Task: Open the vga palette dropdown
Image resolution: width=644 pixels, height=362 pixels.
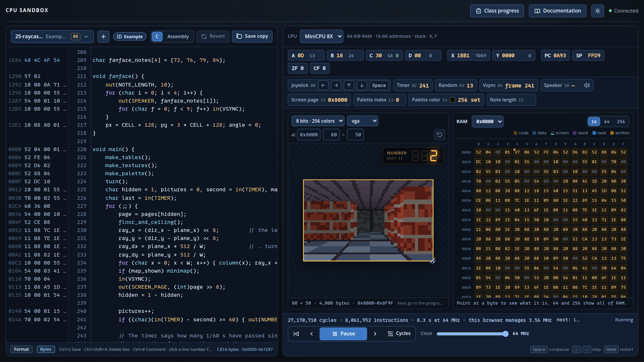Action: 362,121
